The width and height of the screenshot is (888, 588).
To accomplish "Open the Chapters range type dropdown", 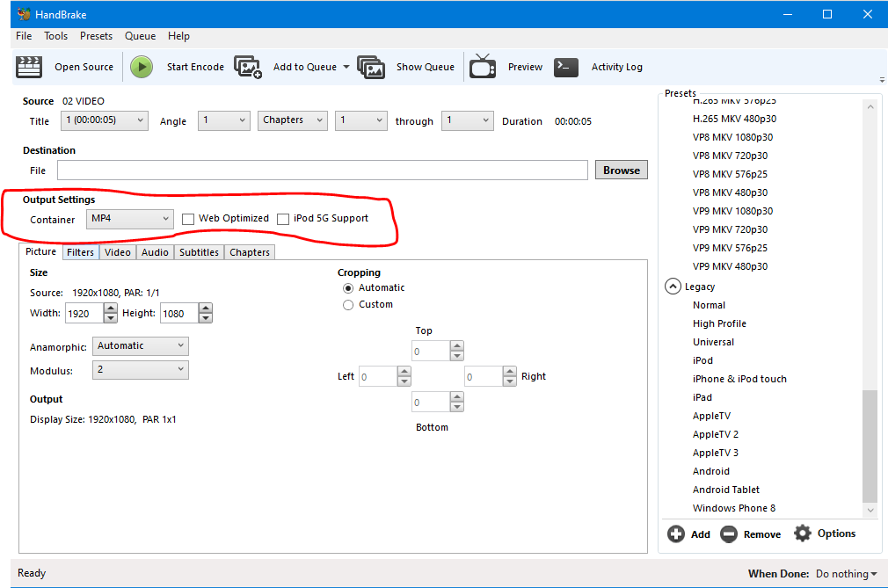I will tap(292, 120).
